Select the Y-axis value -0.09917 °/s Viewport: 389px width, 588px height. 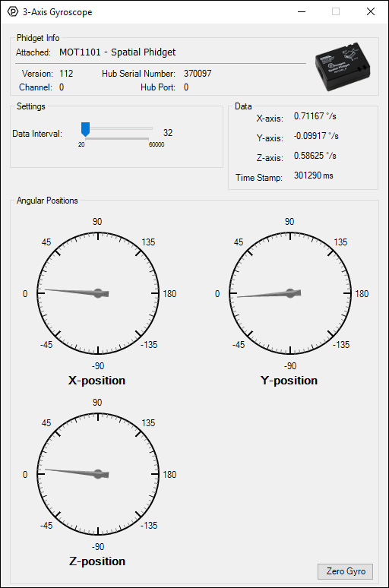click(316, 136)
